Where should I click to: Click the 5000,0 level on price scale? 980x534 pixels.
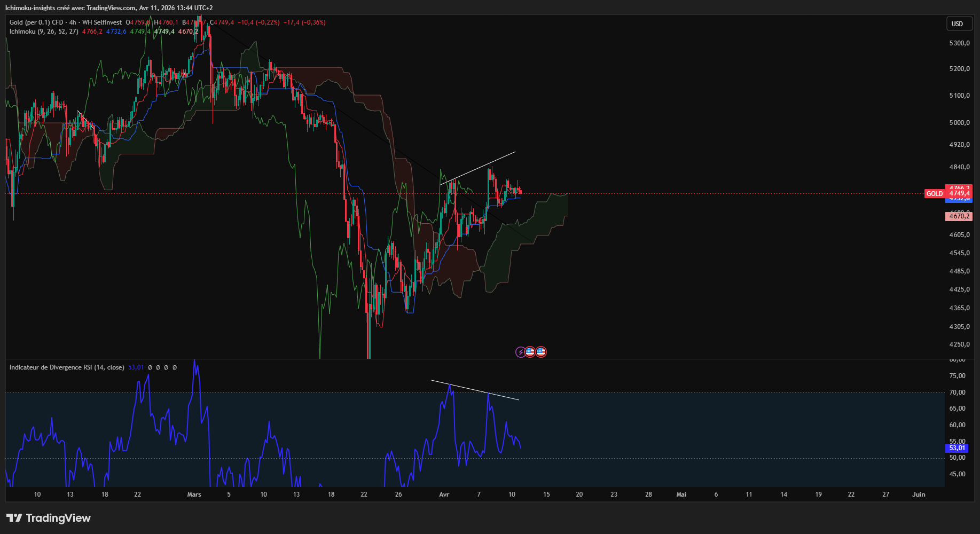[x=959, y=123]
